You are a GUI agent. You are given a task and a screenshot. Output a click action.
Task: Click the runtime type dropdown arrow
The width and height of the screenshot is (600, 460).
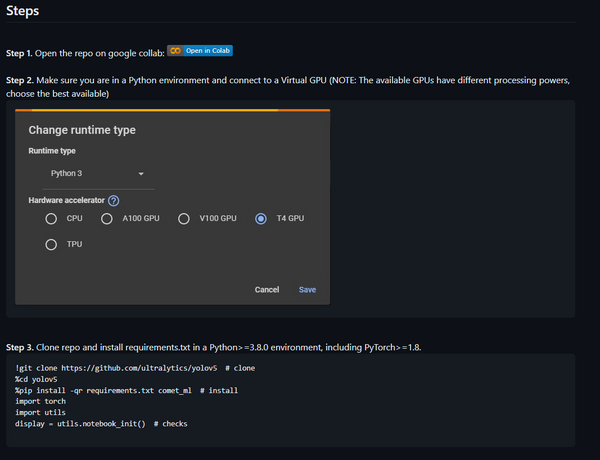141,174
